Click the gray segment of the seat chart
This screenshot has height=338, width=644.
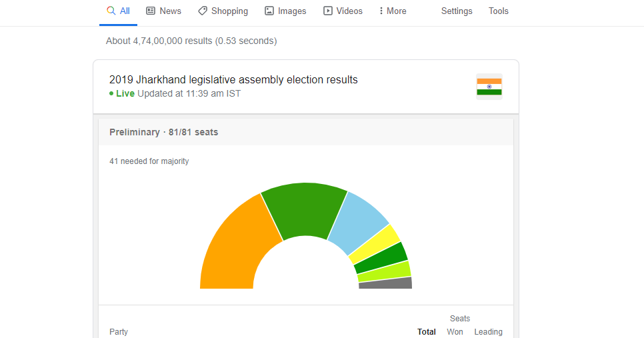(385, 283)
